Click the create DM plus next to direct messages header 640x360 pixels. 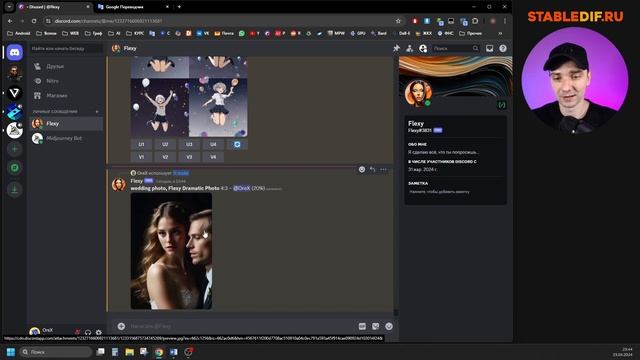tap(97, 111)
